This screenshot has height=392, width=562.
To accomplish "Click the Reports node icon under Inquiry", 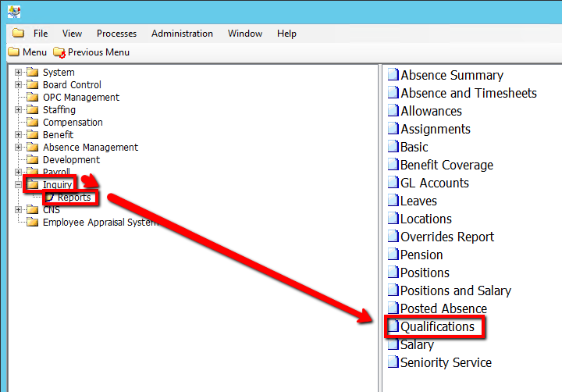I will [50, 198].
